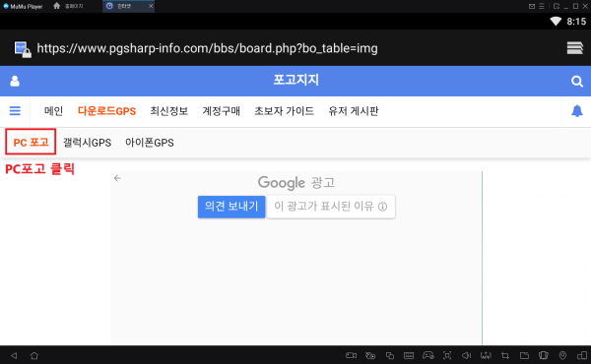The height and width of the screenshot is (364, 591).
Task: Open browser menu icon beside URL bar
Action: pos(575,48)
